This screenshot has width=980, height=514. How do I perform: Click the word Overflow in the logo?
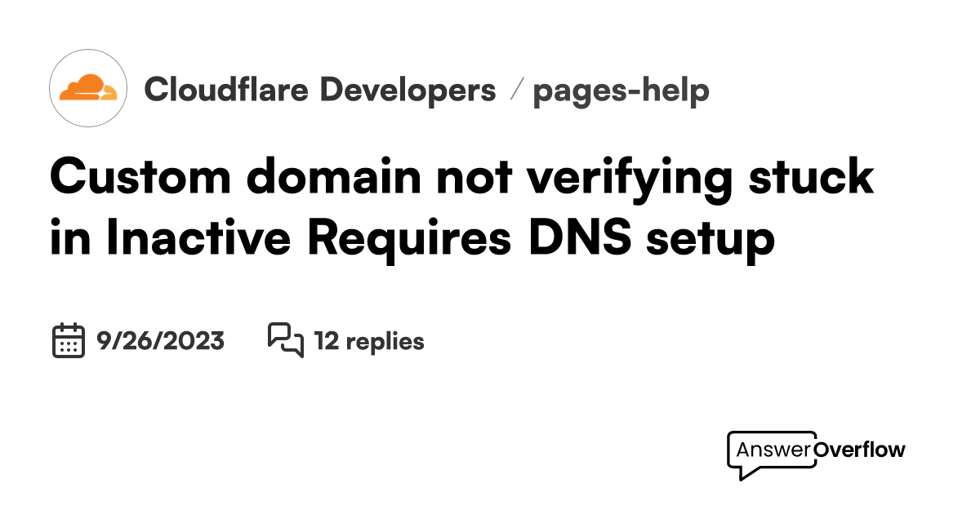point(860,450)
